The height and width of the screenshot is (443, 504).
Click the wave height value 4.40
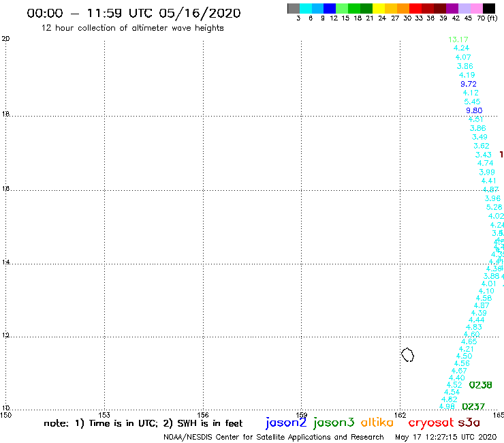tap(457, 378)
